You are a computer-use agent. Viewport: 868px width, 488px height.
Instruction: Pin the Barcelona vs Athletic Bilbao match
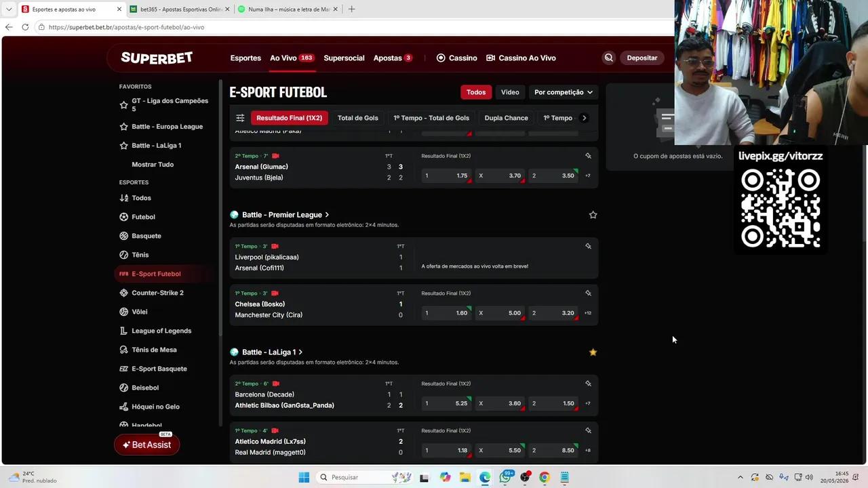point(588,384)
